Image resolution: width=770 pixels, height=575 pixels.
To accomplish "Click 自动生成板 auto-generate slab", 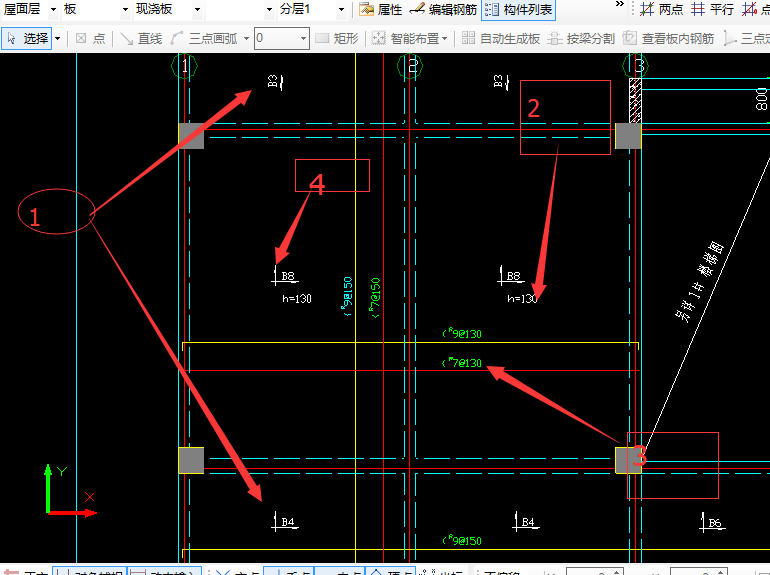I will 501,38.
